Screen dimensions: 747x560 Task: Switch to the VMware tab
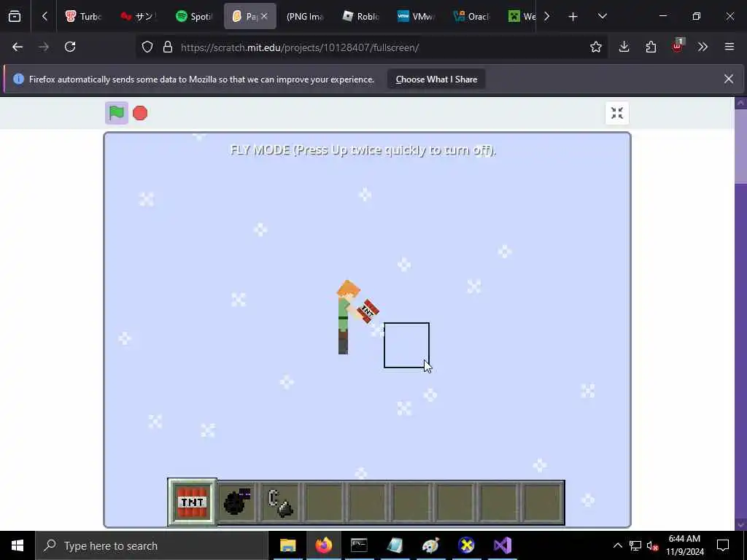point(416,16)
